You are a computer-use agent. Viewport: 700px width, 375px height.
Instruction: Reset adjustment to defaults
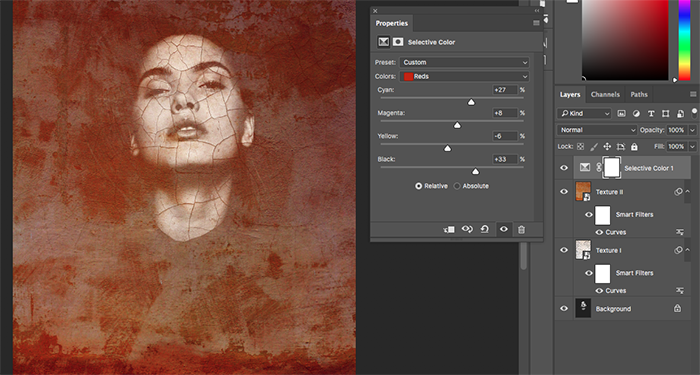point(485,229)
